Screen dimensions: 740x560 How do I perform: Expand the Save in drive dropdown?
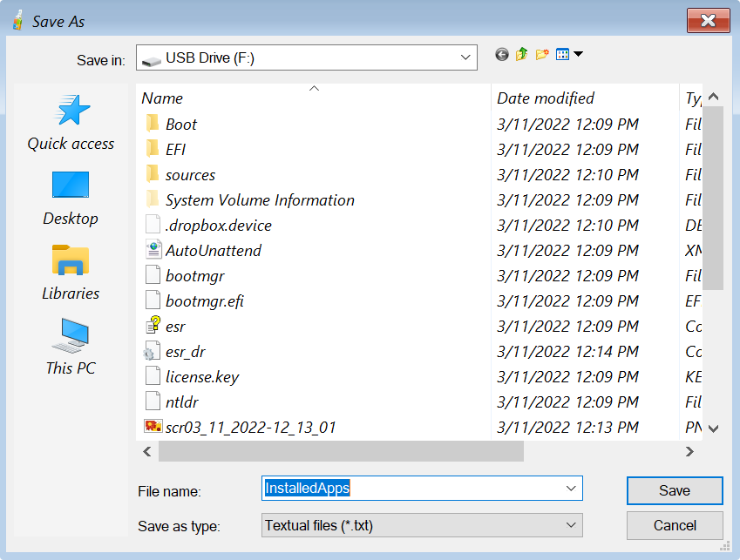point(465,58)
